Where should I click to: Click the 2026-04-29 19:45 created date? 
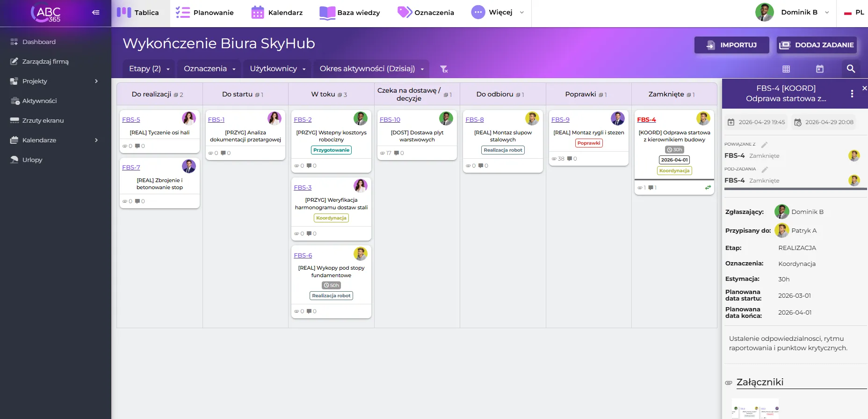point(756,122)
